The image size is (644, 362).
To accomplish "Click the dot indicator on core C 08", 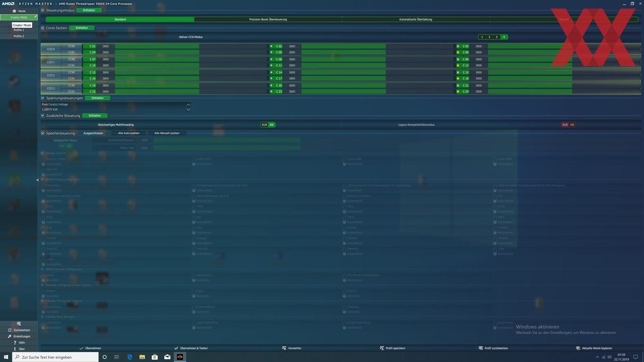I will click(x=271, y=60).
